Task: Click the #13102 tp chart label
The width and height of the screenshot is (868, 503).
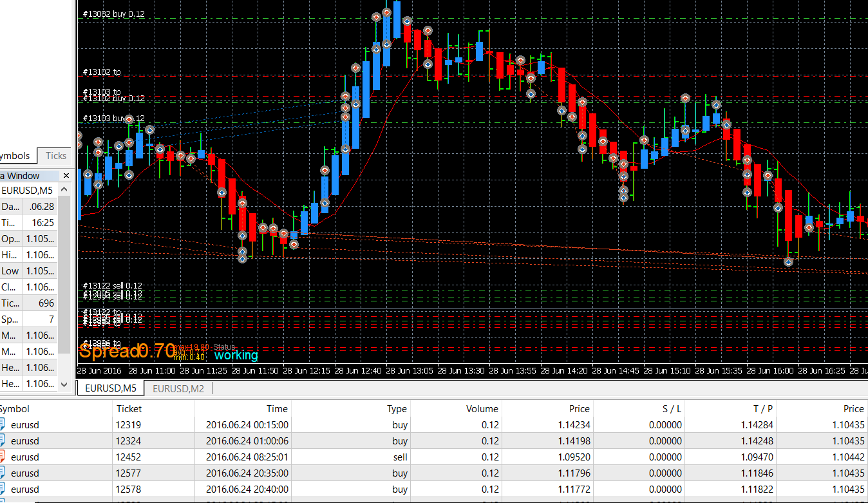Action: (x=102, y=72)
